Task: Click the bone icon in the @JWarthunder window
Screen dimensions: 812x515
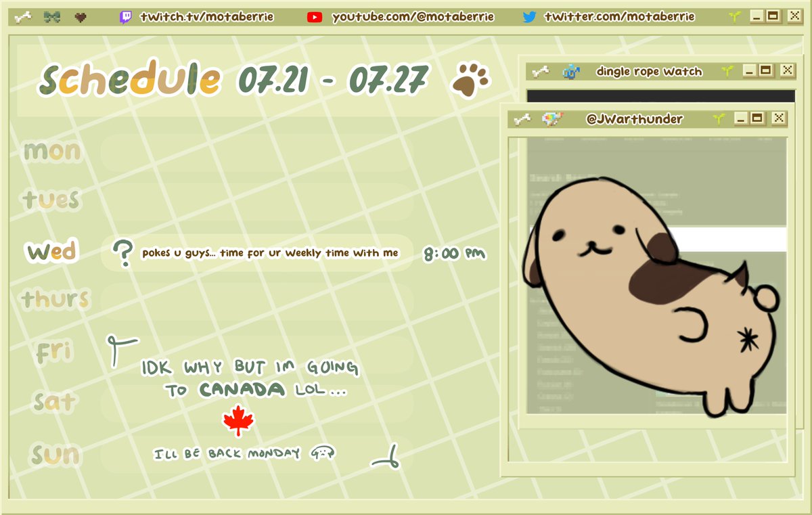Action: pos(522,119)
